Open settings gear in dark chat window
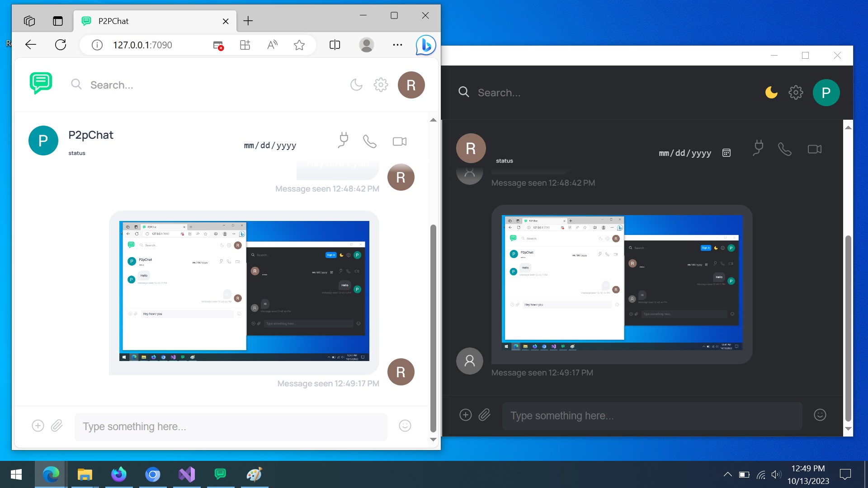Viewport: 868px width, 488px height. (795, 93)
